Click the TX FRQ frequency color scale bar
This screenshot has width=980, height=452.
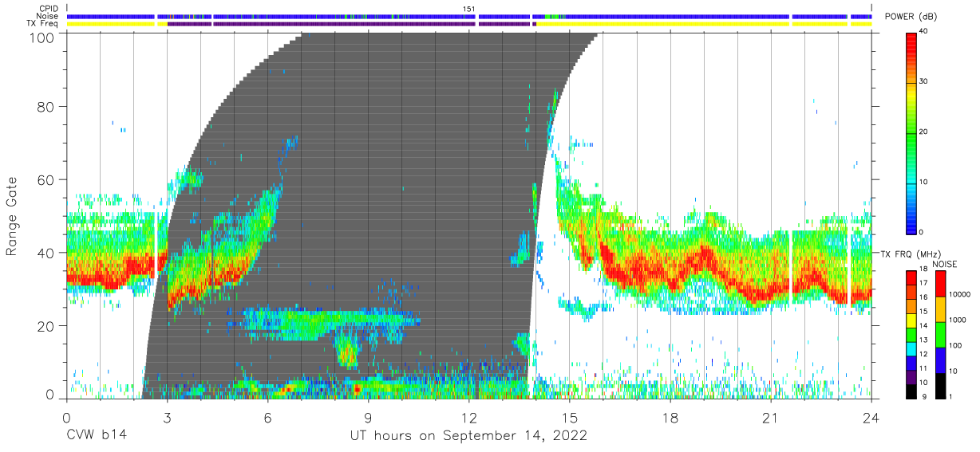coord(911,334)
